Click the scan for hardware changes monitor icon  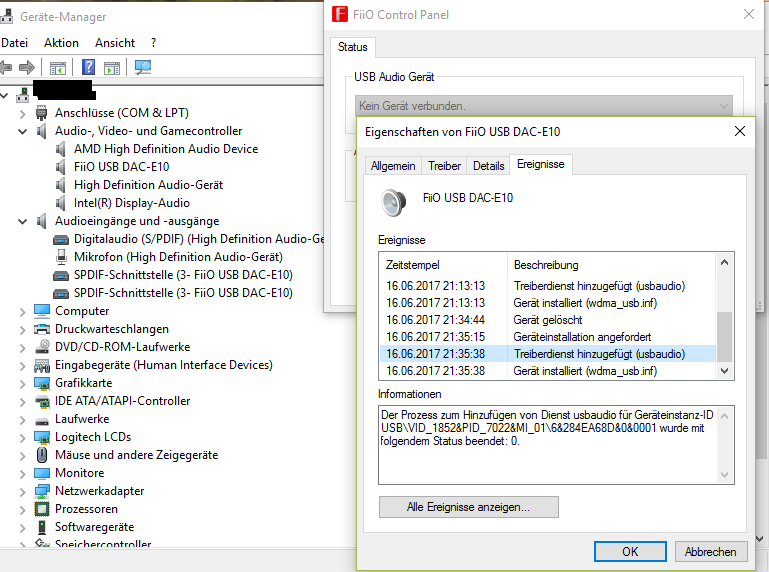pyautogui.click(x=143, y=67)
